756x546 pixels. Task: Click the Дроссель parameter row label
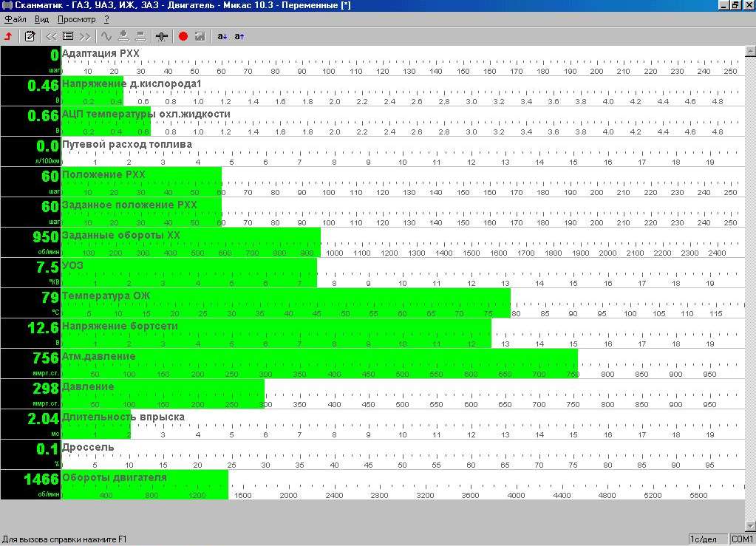(88, 447)
